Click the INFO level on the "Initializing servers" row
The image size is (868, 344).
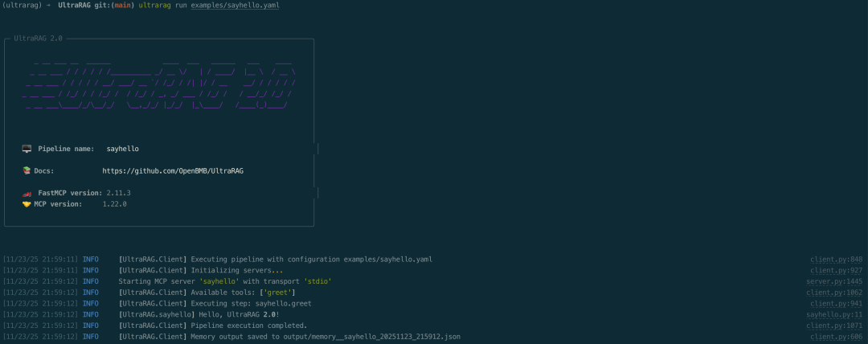(x=91, y=270)
